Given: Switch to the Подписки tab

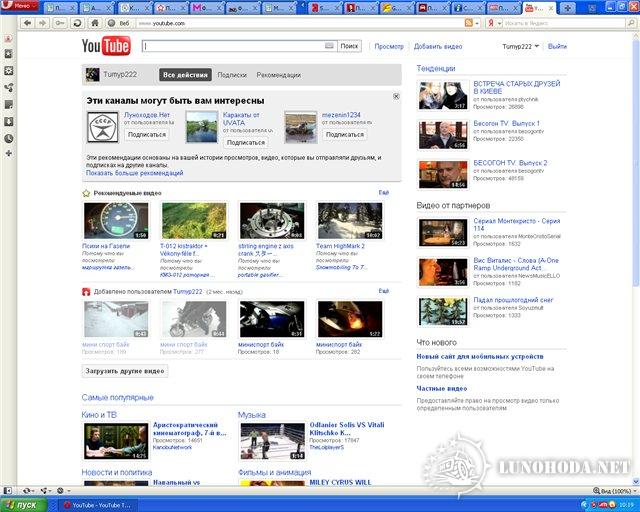Looking at the screenshot, I should (232, 75).
